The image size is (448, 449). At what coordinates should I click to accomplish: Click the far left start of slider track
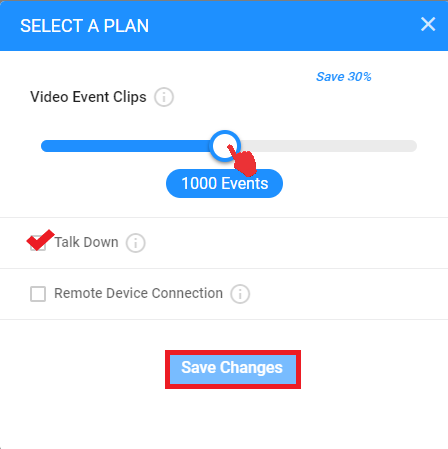click(45, 146)
